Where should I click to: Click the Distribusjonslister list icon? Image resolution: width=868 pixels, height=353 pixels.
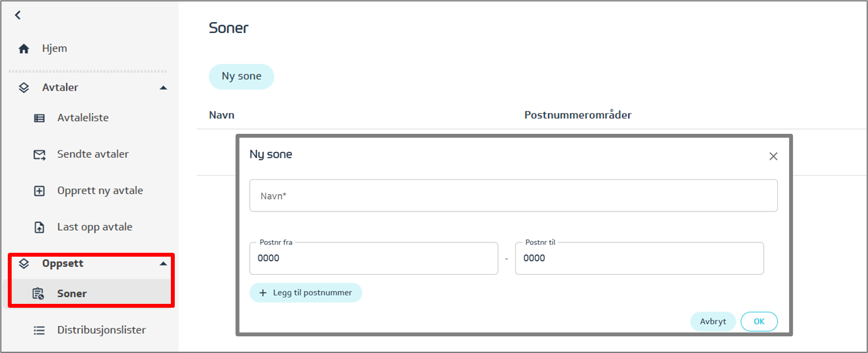coord(39,330)
